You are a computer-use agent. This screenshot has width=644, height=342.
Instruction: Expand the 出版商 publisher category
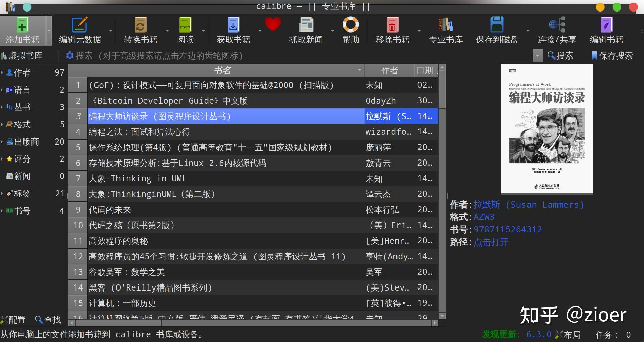(2, 142)
